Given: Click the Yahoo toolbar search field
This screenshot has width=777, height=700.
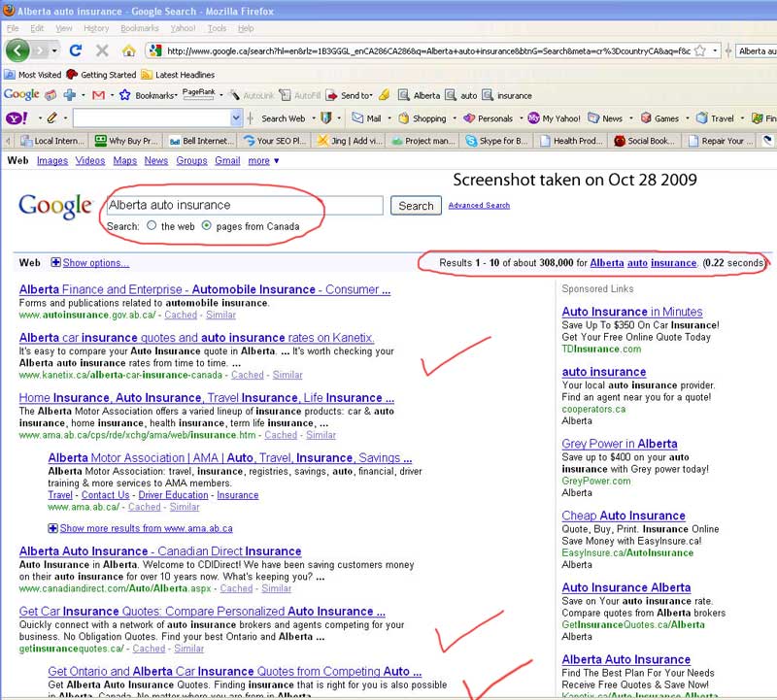Looking at the screenshot, I should (152, 118).
